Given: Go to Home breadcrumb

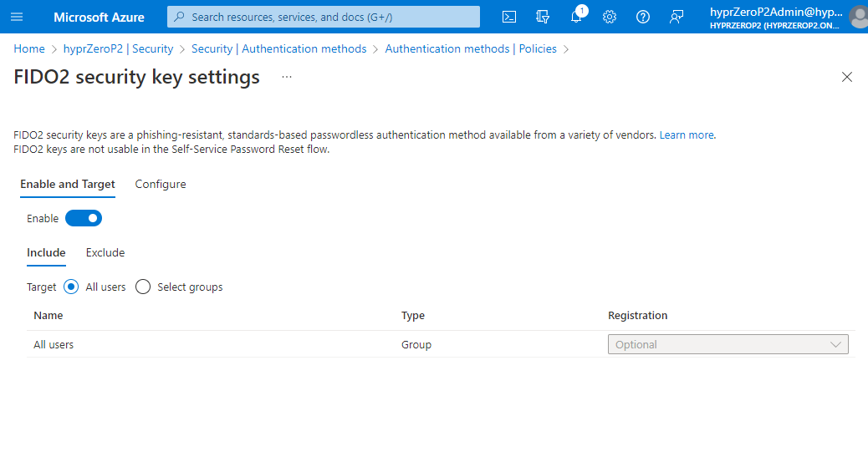Looking at the screenshot, I should click(x=29, y=48).
